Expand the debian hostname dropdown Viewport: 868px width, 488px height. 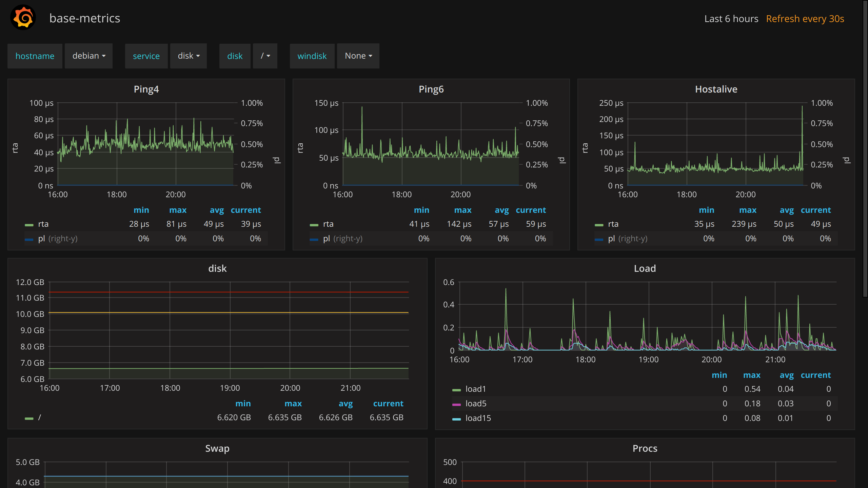[x=89, y=56]
